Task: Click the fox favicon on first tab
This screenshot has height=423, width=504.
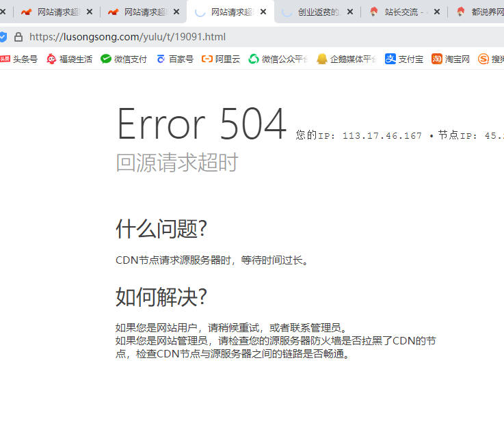Action: click(27, 12)
